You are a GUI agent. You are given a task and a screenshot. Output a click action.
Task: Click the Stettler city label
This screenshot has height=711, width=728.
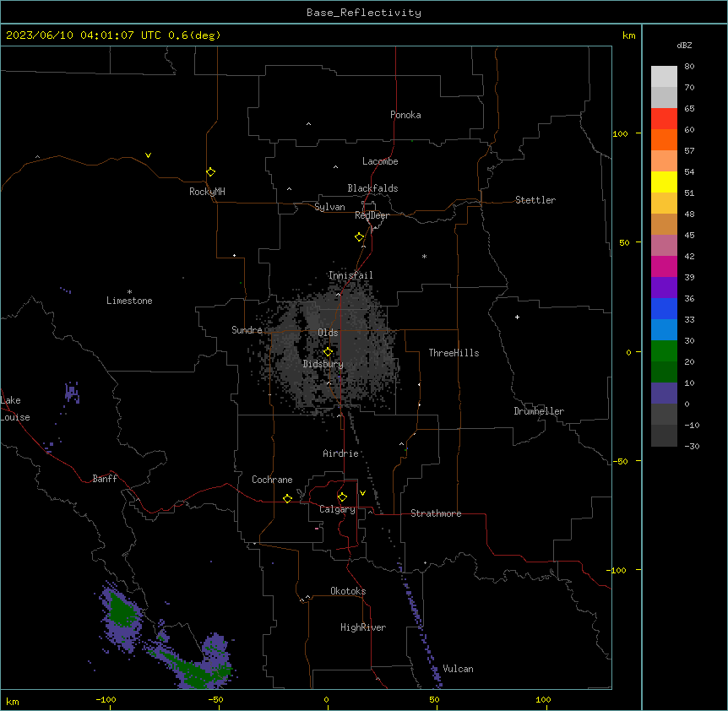535,200
